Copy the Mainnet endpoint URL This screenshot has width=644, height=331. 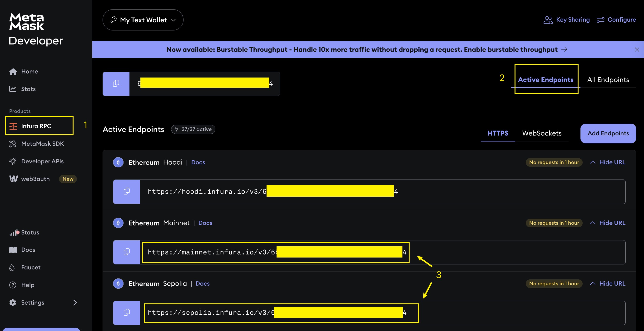tap(127, 252)
